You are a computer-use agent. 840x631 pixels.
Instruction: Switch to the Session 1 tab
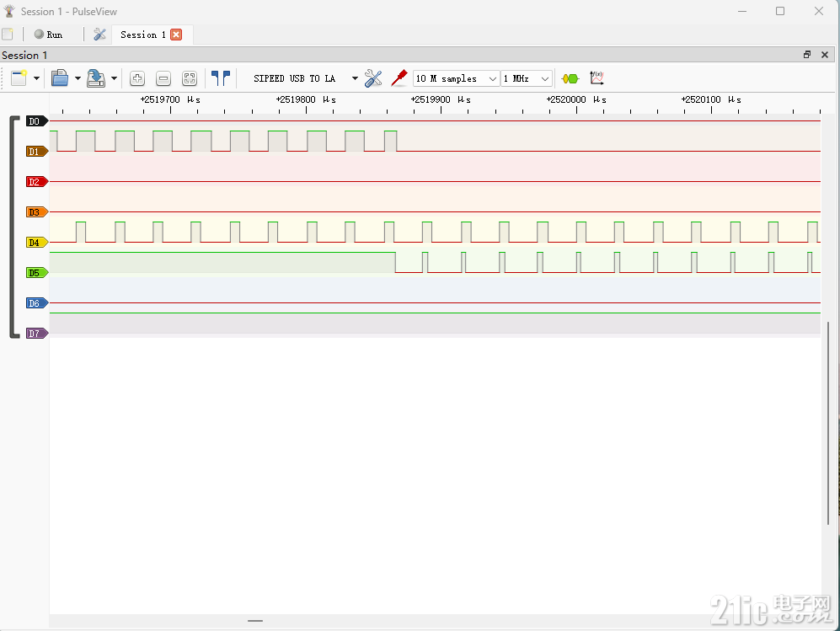click(142, 35)
